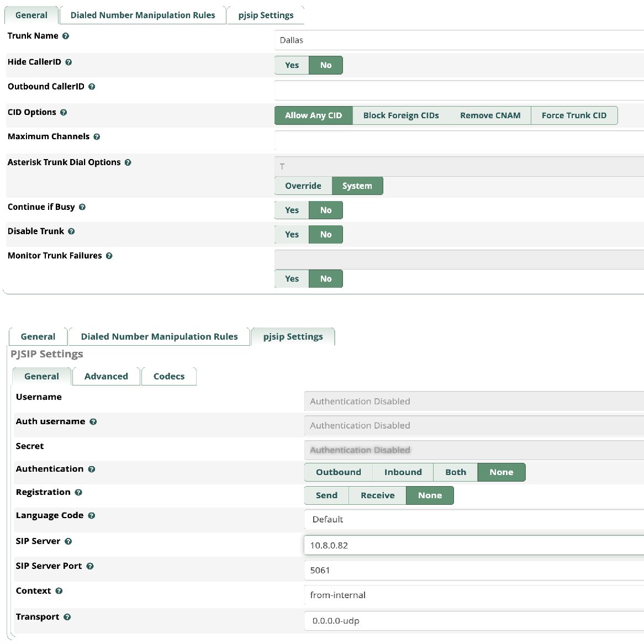Open the Transport selection dropdown
This screenshot has height=644, width=644.
(x=473, y=621)
